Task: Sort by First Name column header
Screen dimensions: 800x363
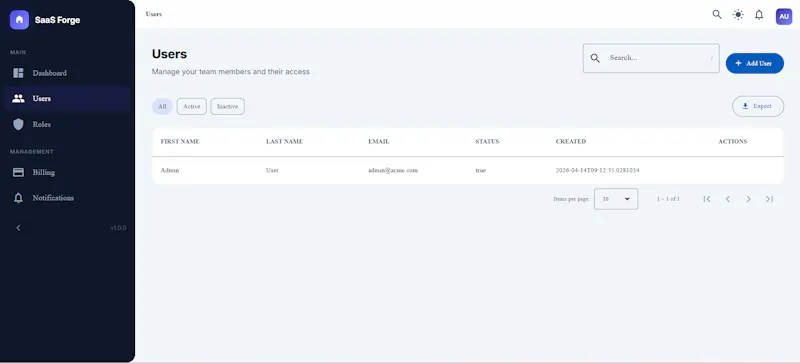Action: pyautogui.click(x=180, y=141)
